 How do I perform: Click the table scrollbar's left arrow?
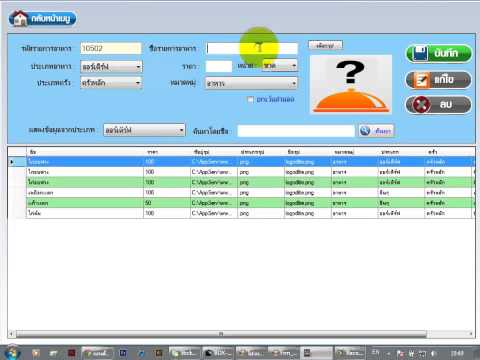coord(12,334)
